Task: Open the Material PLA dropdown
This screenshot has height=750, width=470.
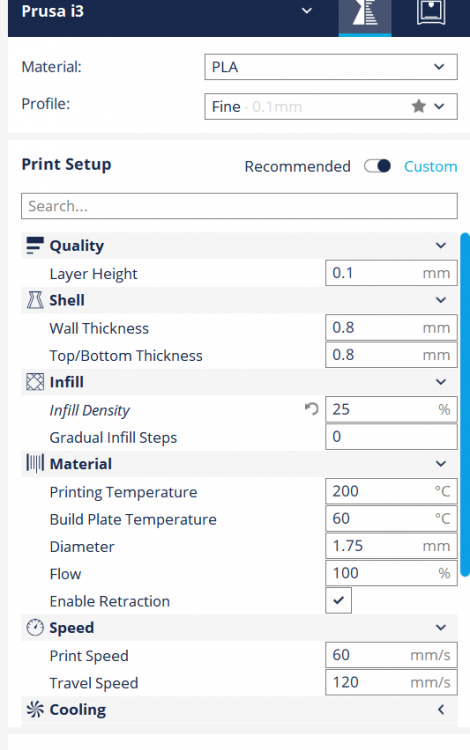Action: (330, 67)
